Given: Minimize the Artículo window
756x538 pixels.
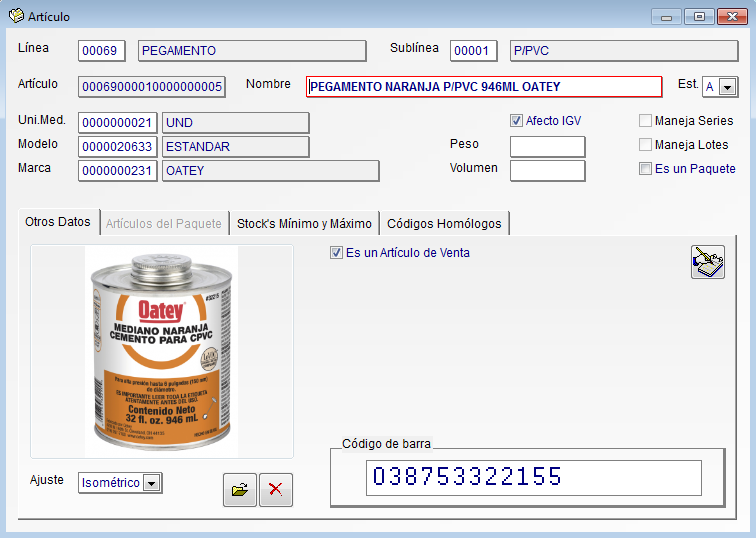Looking at the screenshot, I should pyautogui.click(x=666, y=17).
